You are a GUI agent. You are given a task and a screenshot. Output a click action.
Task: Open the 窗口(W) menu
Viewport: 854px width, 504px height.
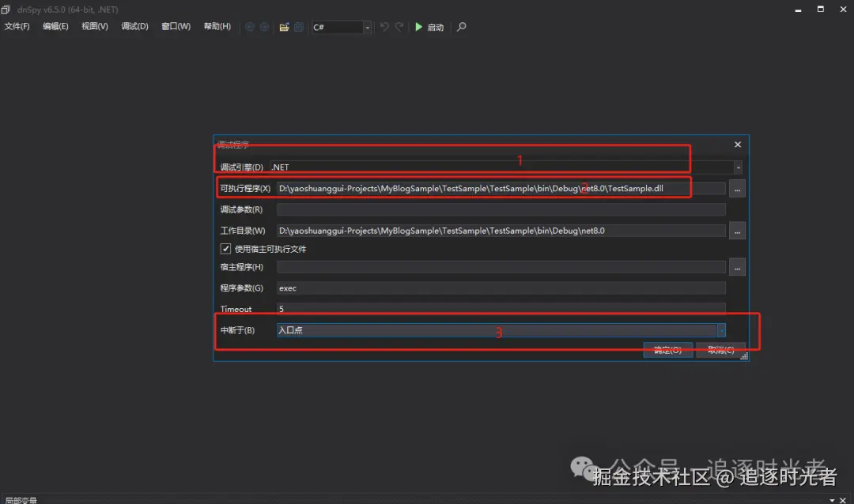[176, 26]
